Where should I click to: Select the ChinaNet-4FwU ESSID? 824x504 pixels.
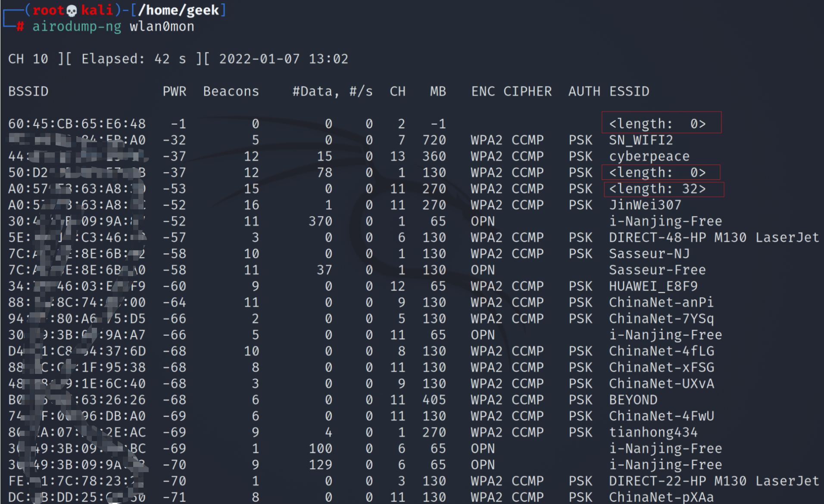pyautogui.click(x=662, y=416)
